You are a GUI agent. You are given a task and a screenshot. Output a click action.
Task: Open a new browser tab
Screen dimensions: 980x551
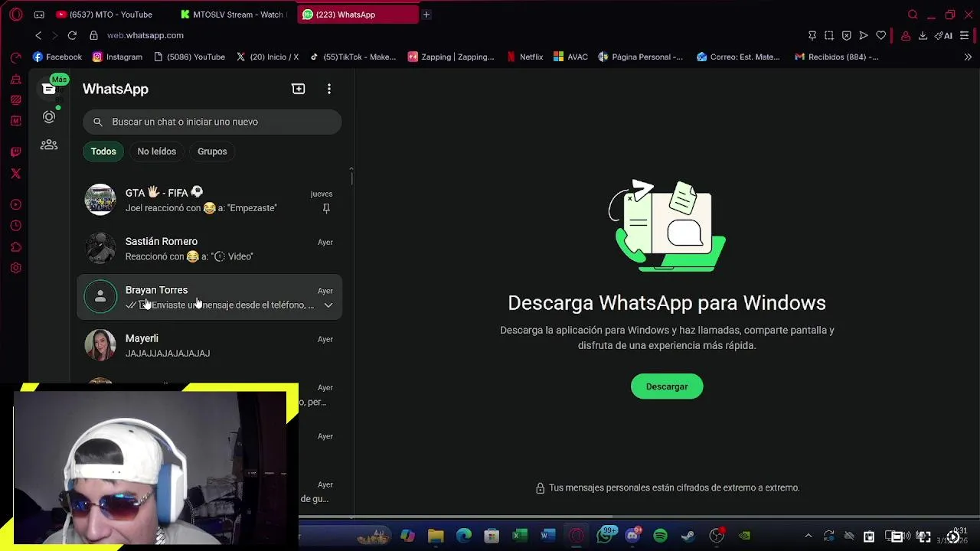(426, 15)
